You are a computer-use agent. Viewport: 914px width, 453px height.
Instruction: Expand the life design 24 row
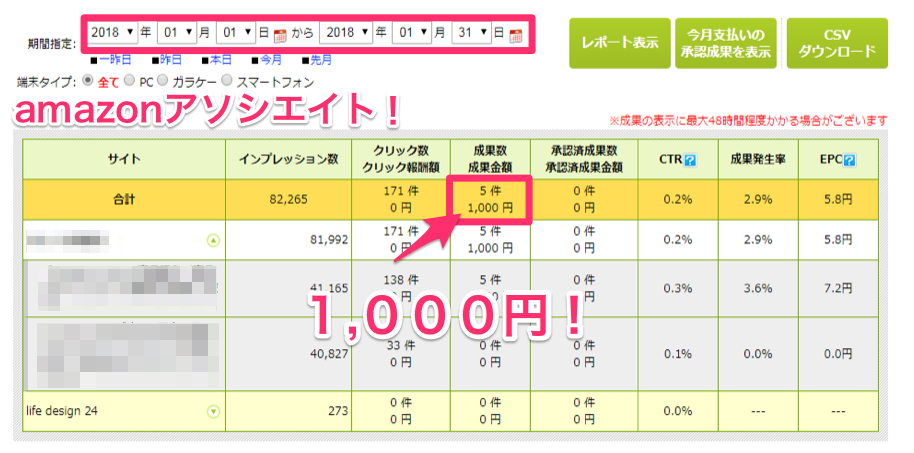214,411
